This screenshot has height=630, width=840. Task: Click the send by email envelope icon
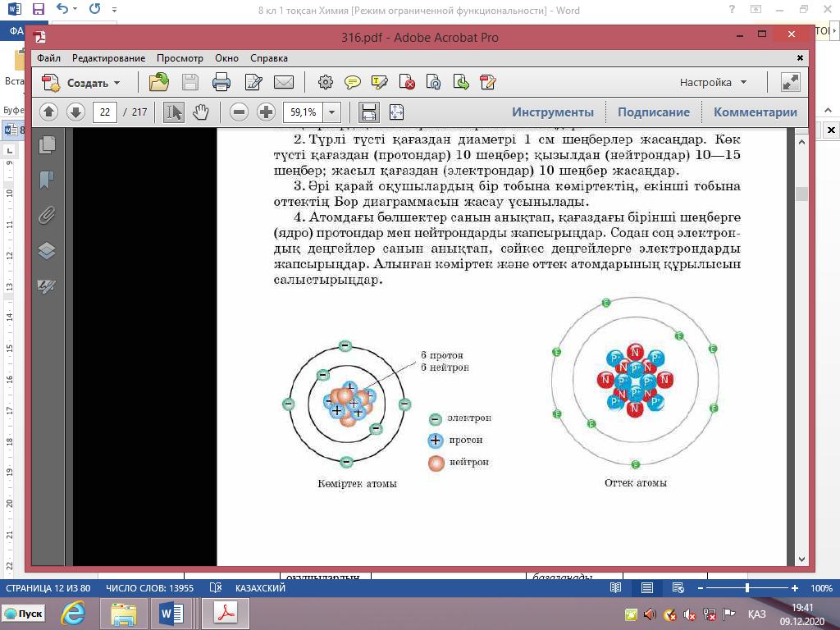pyautogui.click(x=284, y=82)
